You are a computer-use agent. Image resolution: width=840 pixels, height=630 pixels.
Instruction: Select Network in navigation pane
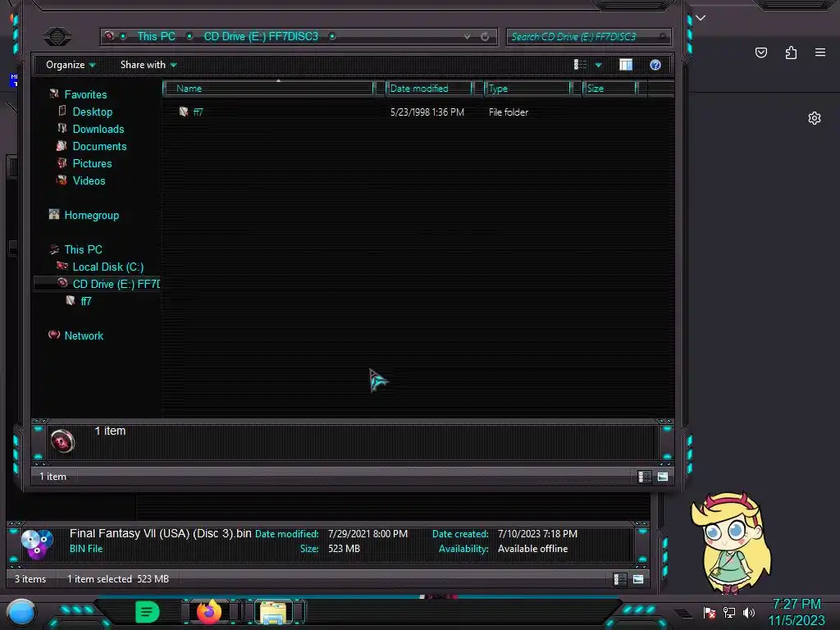click(84, 336)
